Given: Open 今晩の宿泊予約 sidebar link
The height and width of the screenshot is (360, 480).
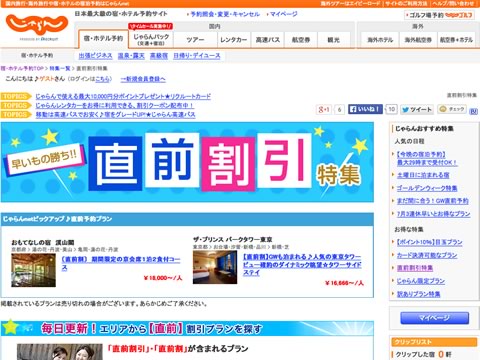Looking at the screenshot, I should tap(427, 158).
